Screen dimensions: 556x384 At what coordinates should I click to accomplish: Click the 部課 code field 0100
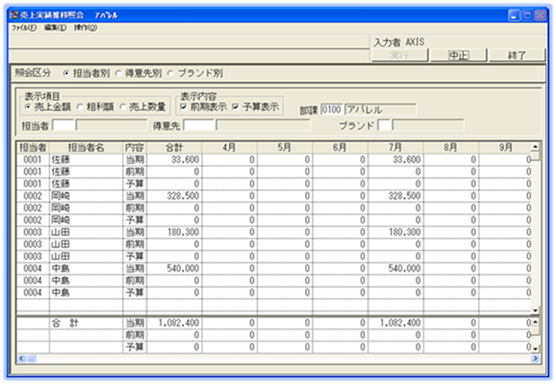[332, 110]
